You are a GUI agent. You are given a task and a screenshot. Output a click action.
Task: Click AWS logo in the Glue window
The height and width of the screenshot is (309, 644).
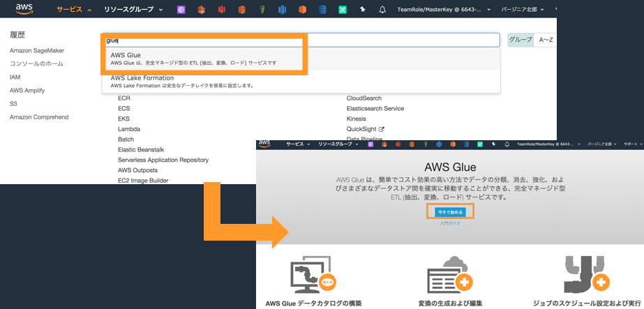tap(264, 144)
